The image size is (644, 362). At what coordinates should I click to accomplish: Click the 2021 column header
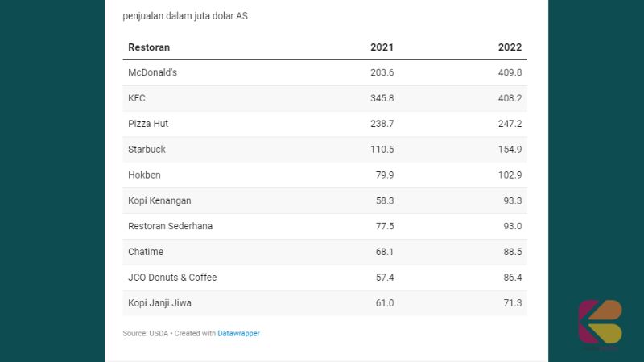[x=382, y=47]
